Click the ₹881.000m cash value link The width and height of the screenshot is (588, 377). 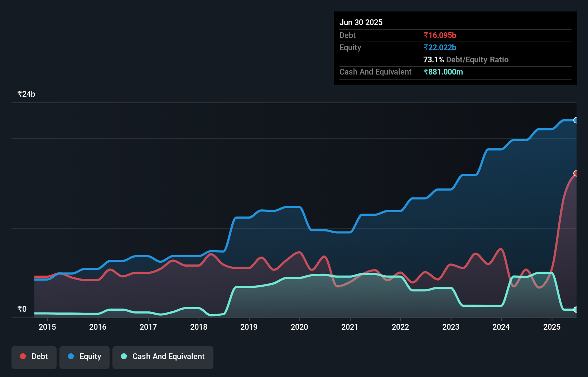pyautogui.click(x=443, y=72)
